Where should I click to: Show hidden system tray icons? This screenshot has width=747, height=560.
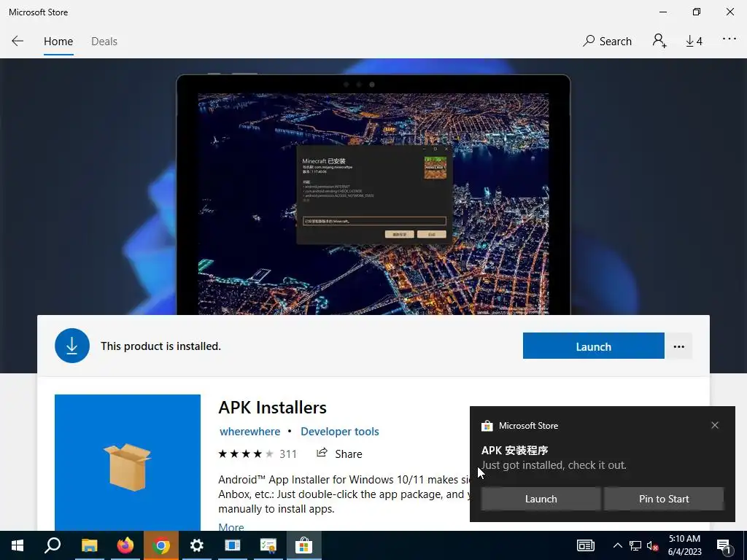click(617, 545)
